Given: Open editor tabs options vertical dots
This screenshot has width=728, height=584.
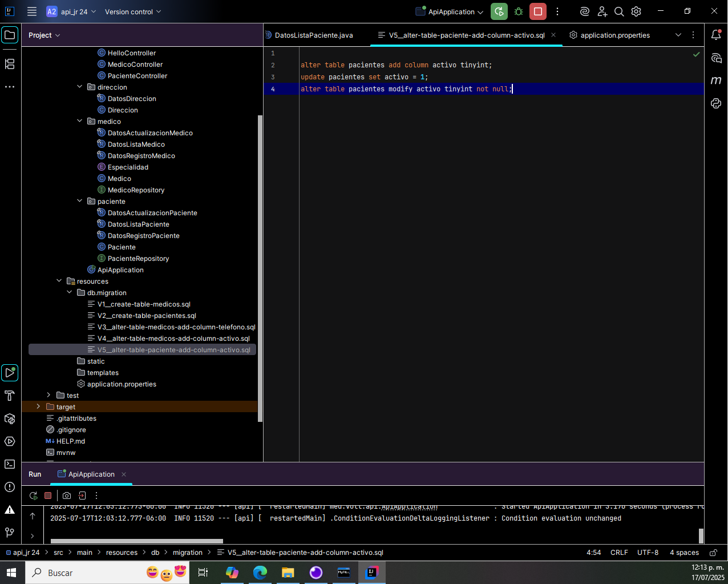Looking at the screenshot, I should [x=693, y=35].
